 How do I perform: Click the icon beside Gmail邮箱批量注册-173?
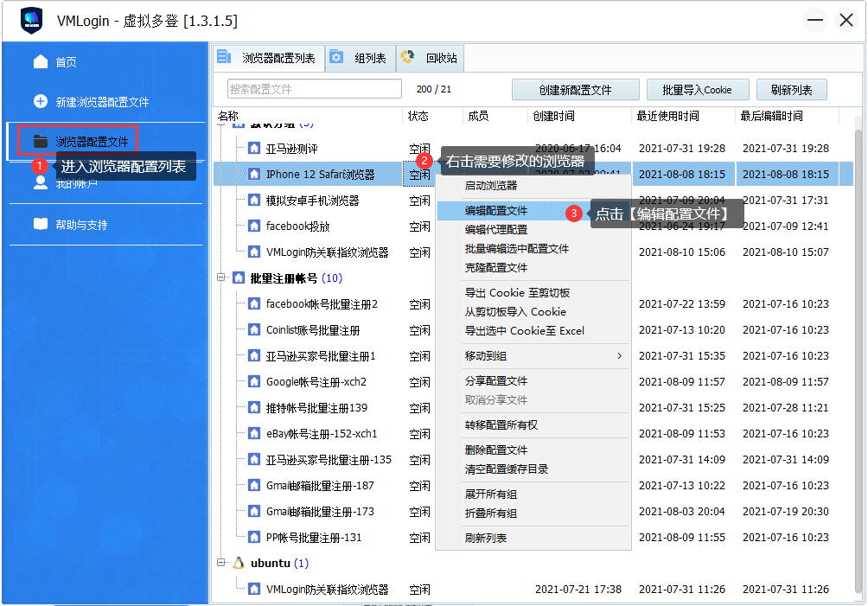coord(254,512)
